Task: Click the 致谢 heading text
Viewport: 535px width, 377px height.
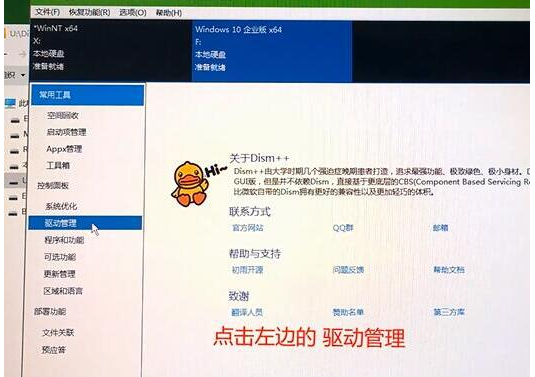Action: tap(239, 296)
